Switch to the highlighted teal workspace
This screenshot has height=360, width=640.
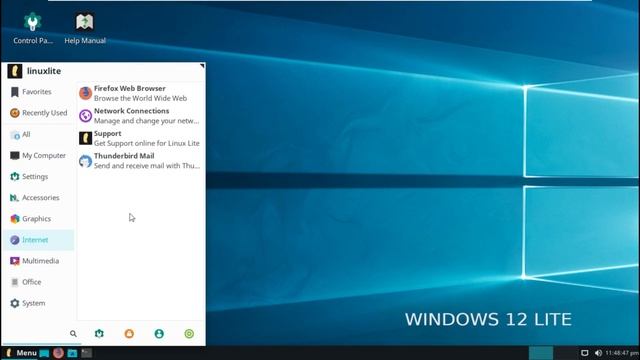pyautogui.click(x=541, y=353)
